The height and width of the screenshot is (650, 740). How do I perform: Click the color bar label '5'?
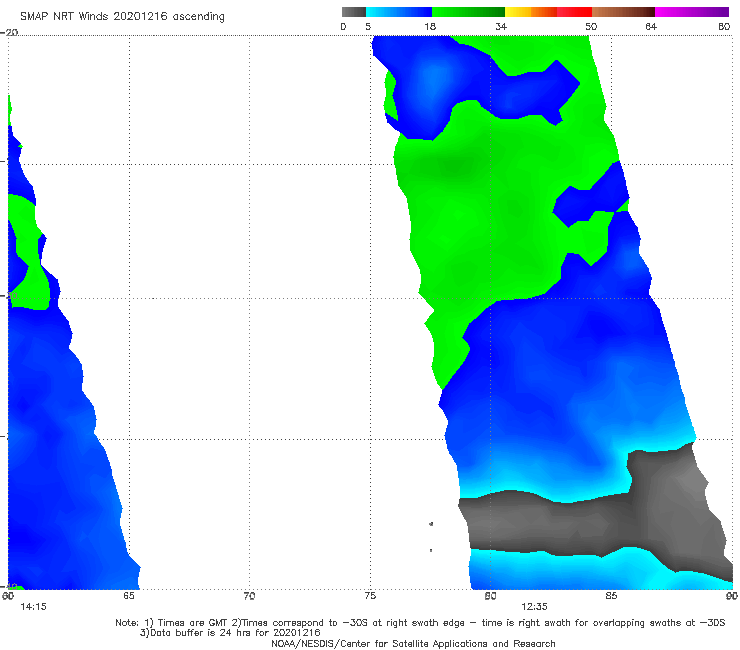pos(368,27)
